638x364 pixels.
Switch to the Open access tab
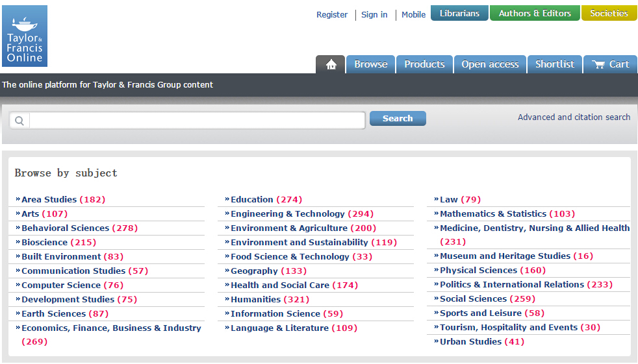coord(490,64)
